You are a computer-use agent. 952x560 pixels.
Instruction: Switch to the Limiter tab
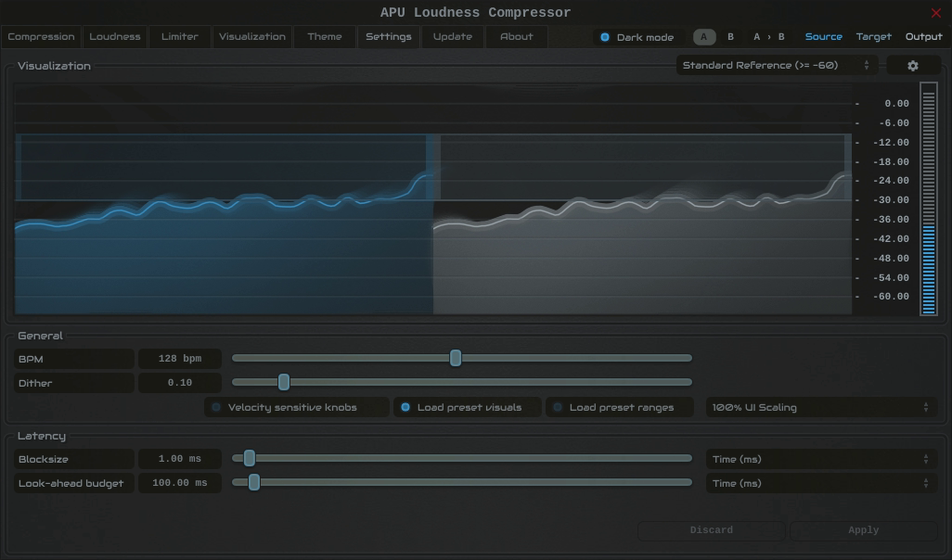click(180, 37)
